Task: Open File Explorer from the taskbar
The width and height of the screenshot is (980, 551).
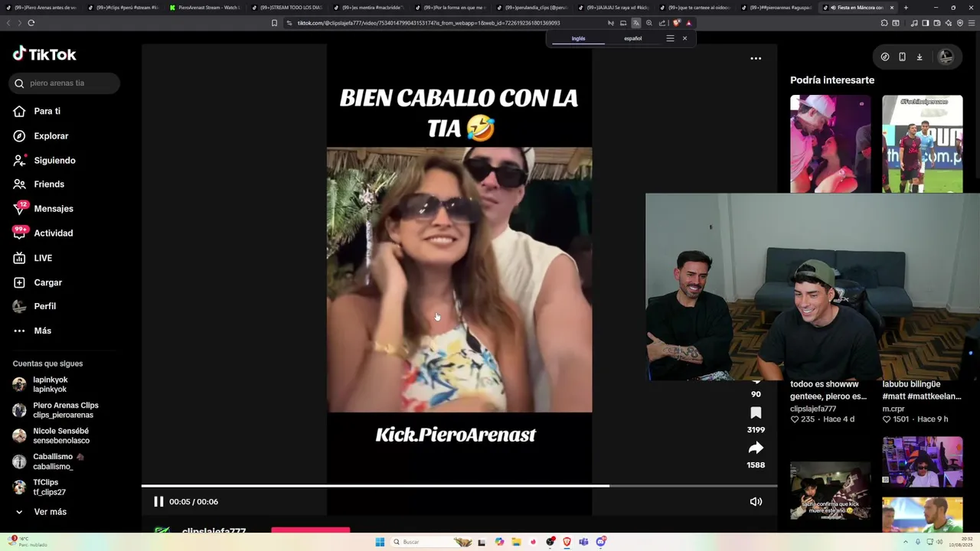Action: pyautogui.click(x=516, y=542)
